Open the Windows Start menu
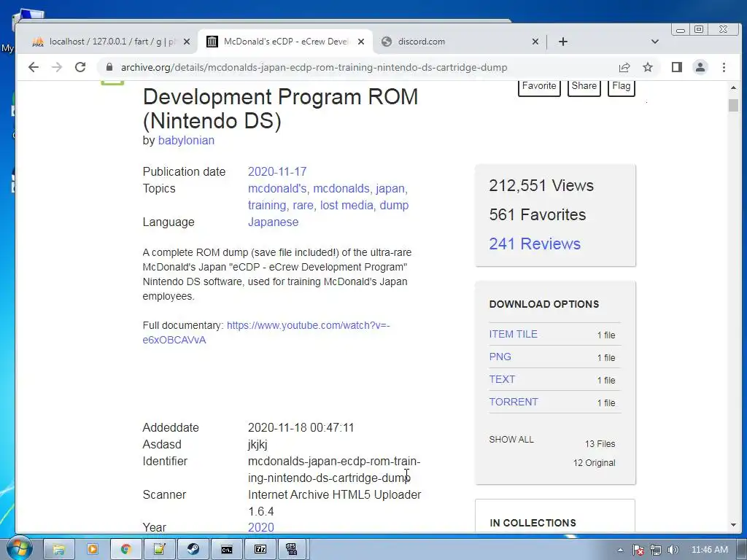 pyautogui.click(x=19, y=549)
